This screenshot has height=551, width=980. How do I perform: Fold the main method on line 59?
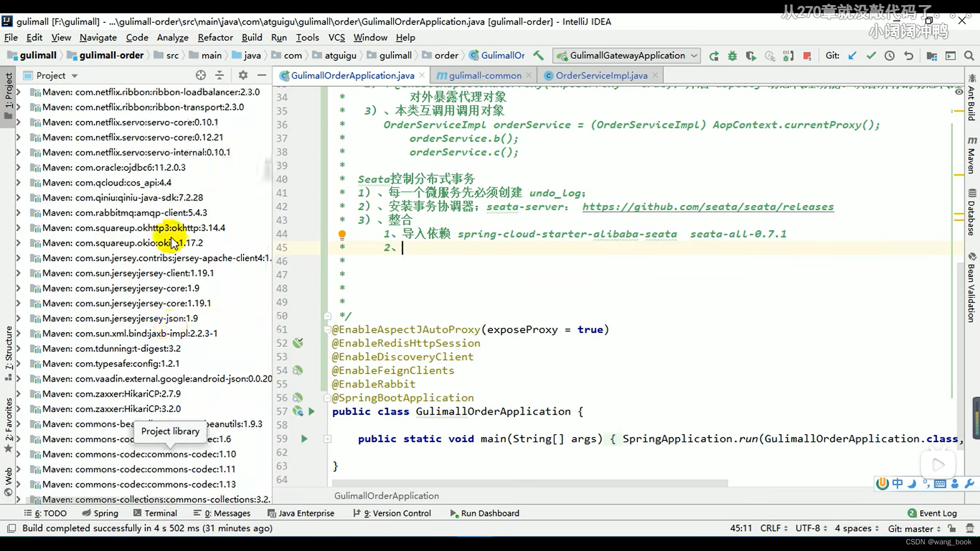328,439
